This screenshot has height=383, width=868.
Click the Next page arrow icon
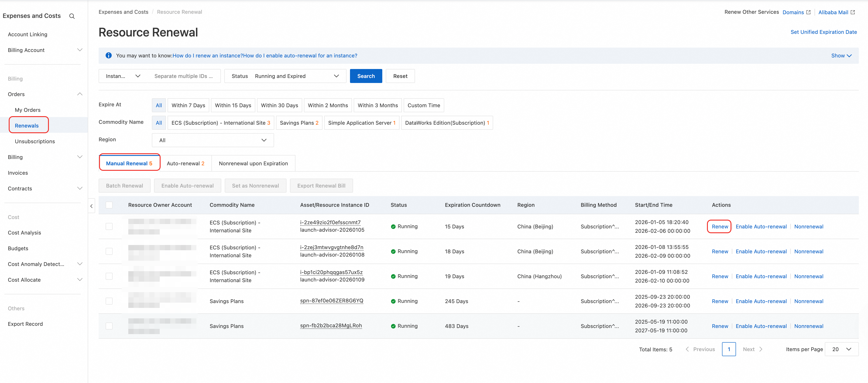click(x=761, y=349)
